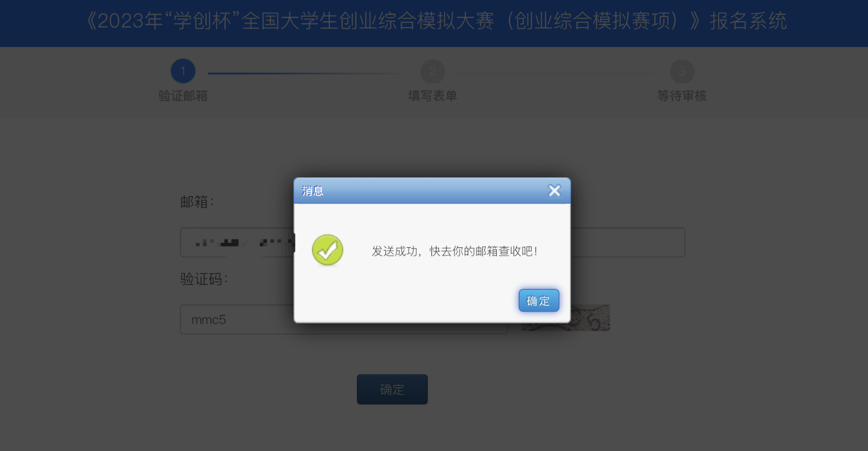Click the 发送成功 message text

pos(455,251)
